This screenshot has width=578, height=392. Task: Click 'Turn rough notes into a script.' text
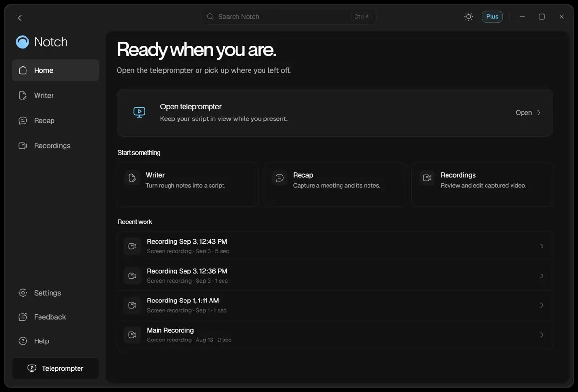point(185,186)
